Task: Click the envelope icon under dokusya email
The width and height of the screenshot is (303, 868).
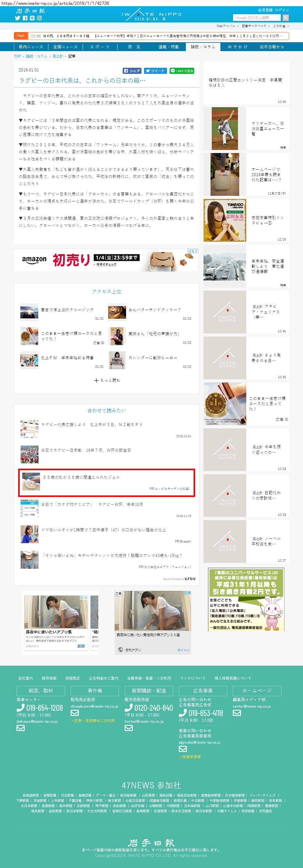Action: [x=21, y=728]
